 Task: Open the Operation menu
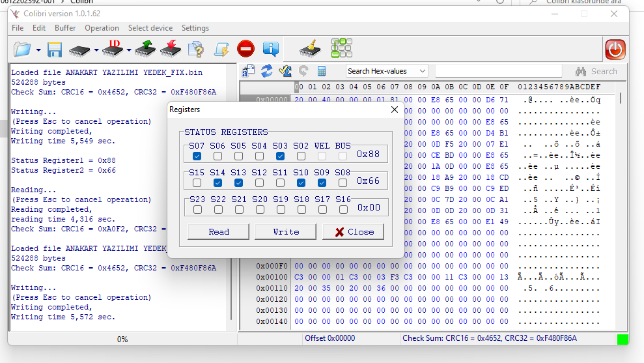pyautogui.click(x=102, y=28)
